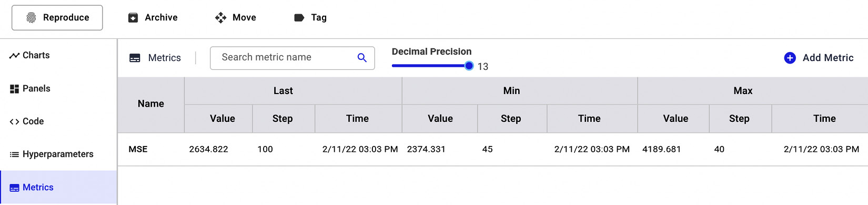Click the Move arrows icon

pos(220,18)
